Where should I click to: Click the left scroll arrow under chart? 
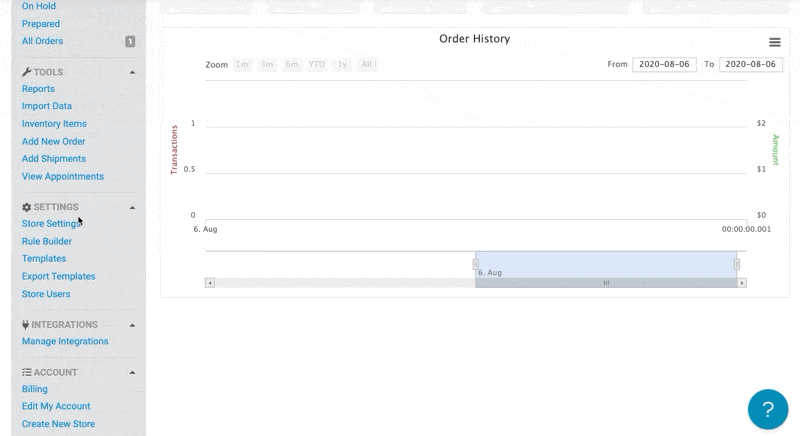coord(210,283)
